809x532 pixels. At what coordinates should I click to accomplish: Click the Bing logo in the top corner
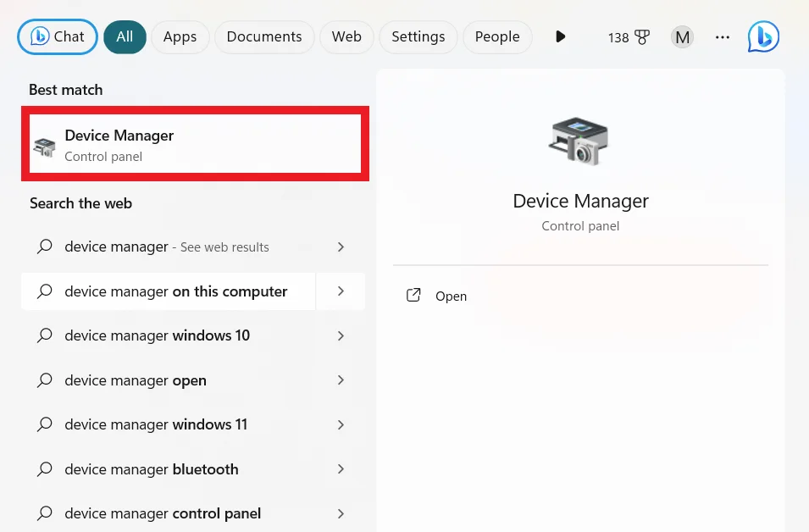point(762,36)
